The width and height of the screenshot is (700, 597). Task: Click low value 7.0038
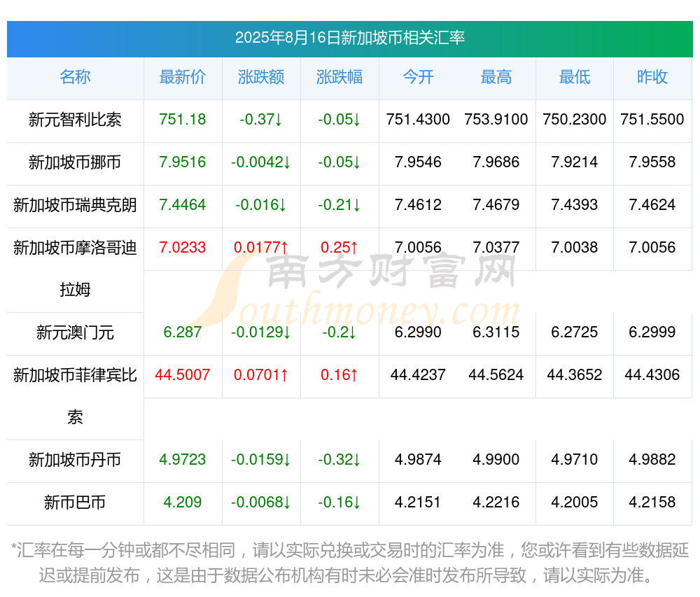point(575,247)
